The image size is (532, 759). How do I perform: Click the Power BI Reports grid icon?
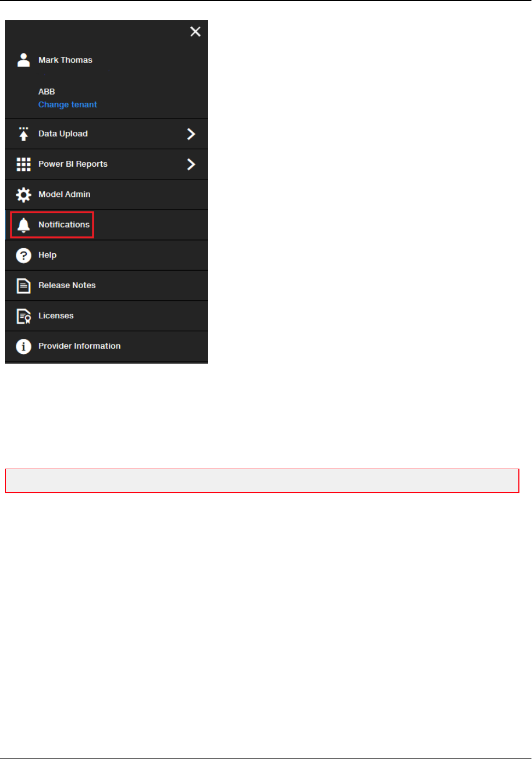[24, 165]
